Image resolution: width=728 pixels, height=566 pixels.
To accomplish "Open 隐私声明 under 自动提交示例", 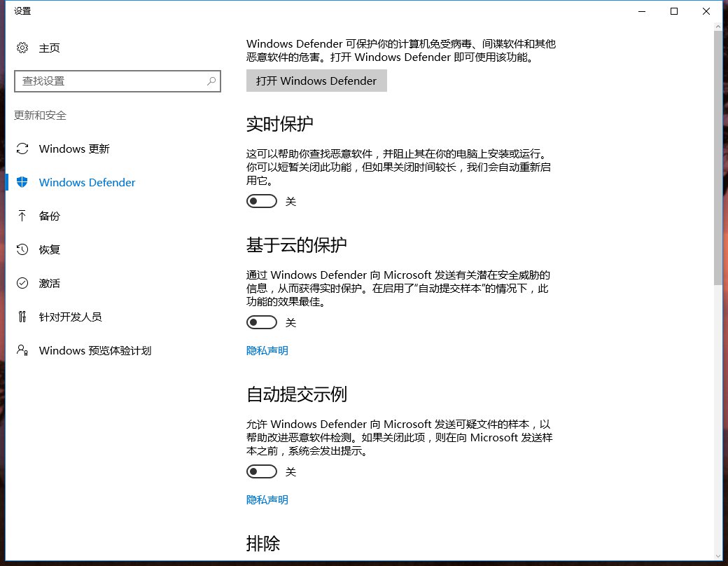I will [x=266, y=499].
